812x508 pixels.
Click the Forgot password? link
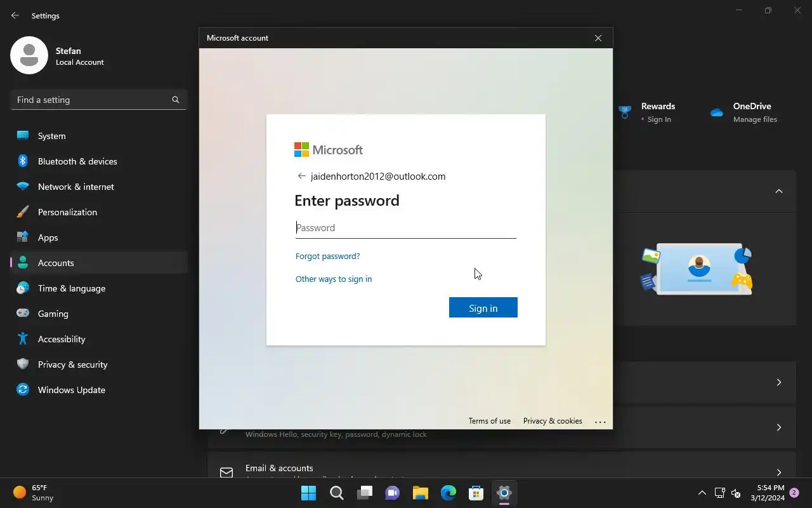click(327, 256)
